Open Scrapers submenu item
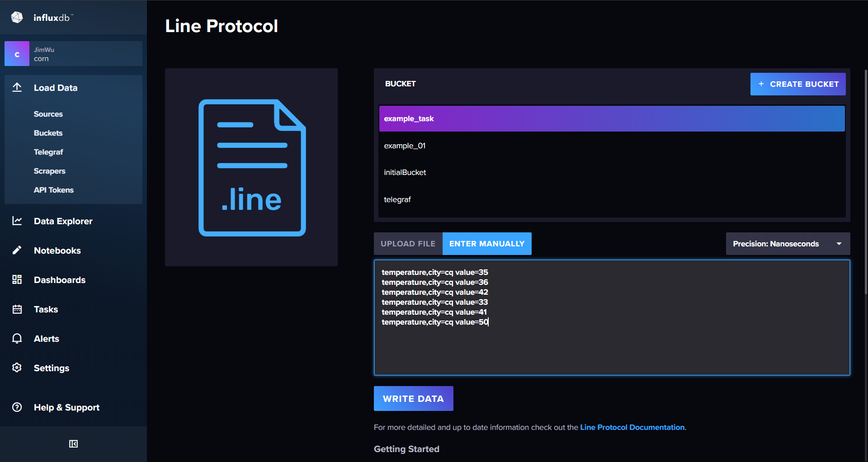The height and width of the screenshot is (462, 868). 50,171
